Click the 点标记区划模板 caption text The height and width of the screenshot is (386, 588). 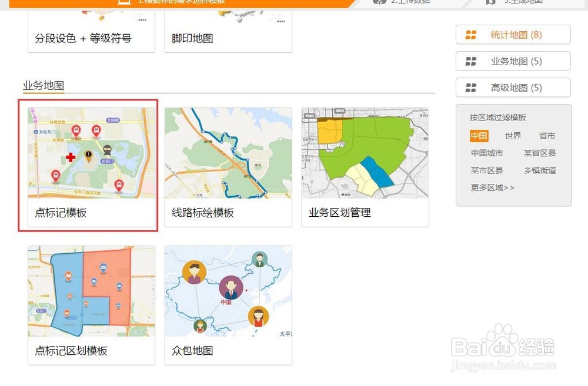(71, 350)
